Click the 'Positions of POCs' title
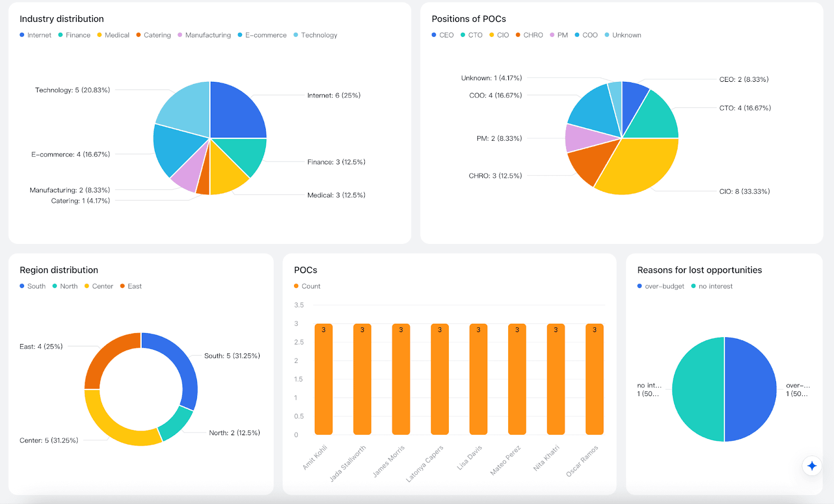This screenshot has width=834, height=504. (x=469, y=19)
